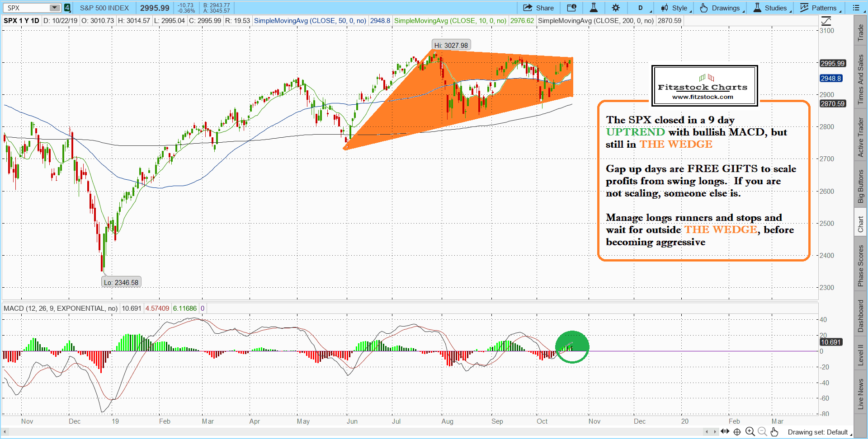Click the green number 4 link indicator

tap(67, 8)
